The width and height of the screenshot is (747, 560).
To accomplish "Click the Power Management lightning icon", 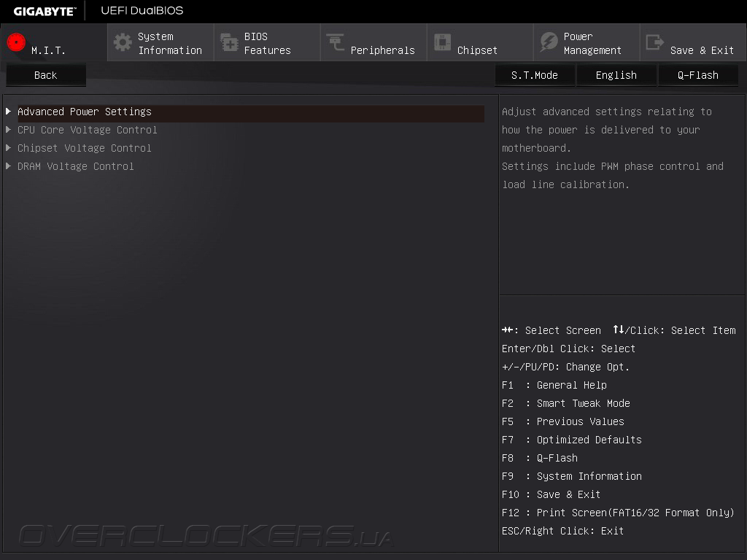I will click(x=549, y=42).
